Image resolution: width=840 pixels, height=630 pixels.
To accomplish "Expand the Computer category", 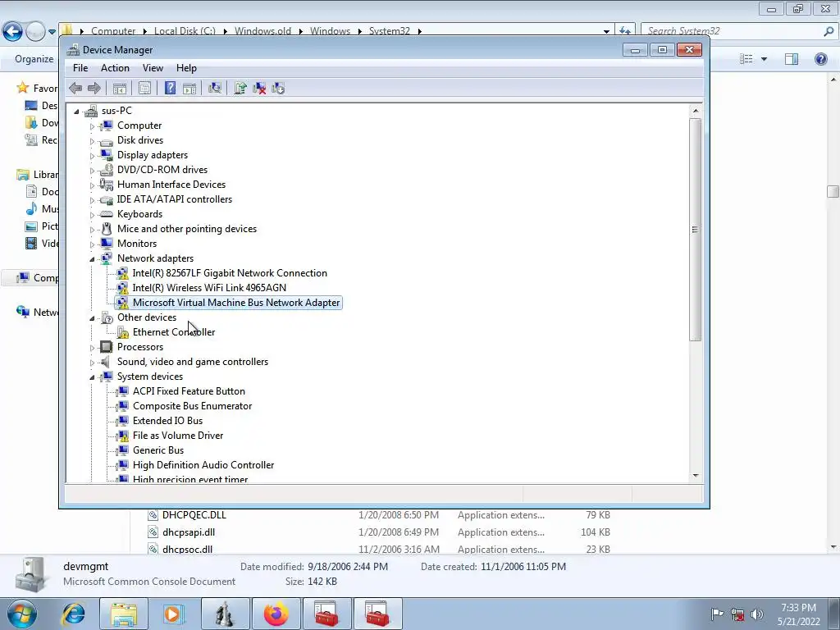I will pyautogui.click(x=92, y=126).
